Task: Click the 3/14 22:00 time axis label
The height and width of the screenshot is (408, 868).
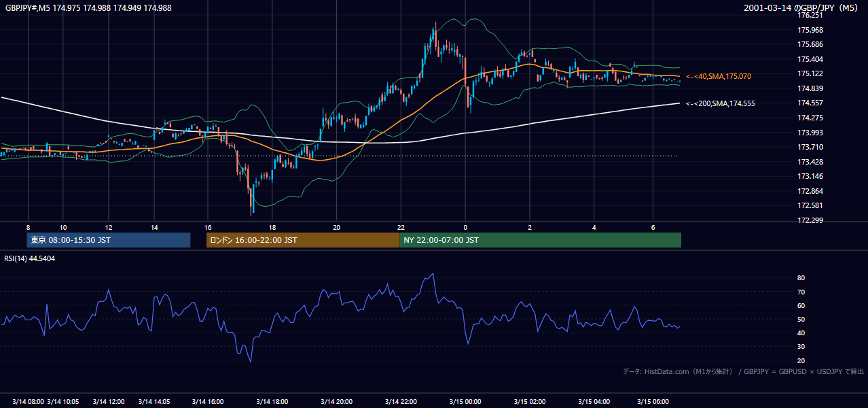Action: [x=401, y=401]
